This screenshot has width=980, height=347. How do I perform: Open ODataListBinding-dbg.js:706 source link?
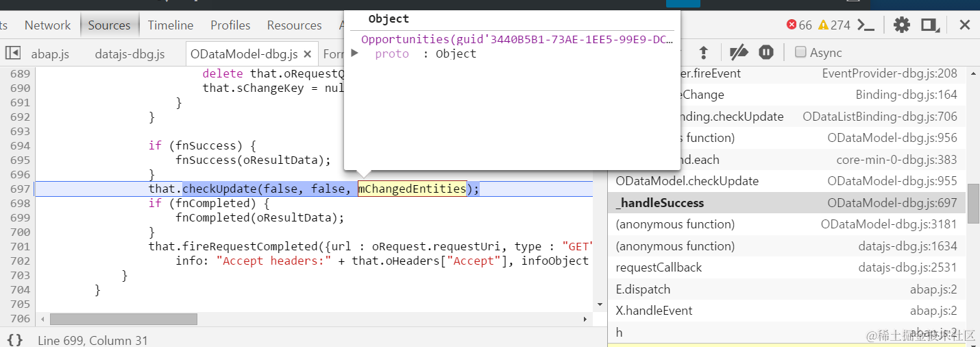click(880, 117)
